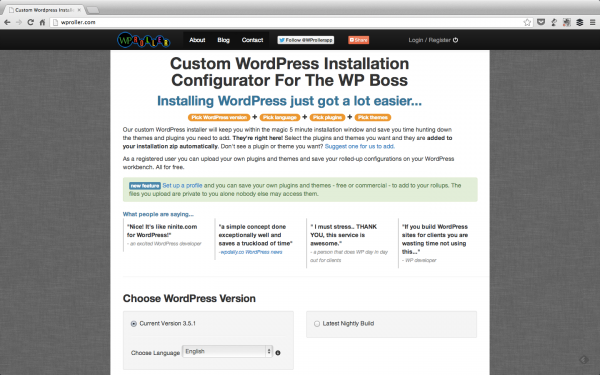
Task: Close the Custom Wordpress Installer tab
Action: (x=79, y=10)
